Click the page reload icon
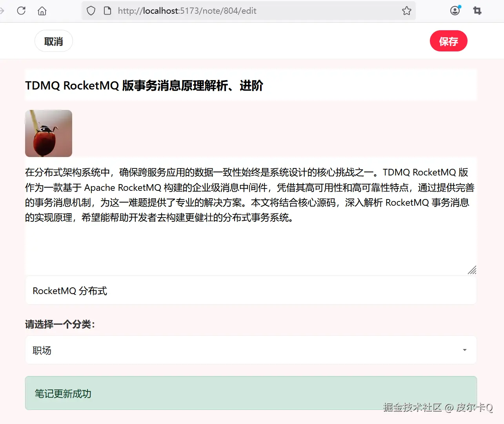This screenshot has width=504, height=424. [21, 11]
